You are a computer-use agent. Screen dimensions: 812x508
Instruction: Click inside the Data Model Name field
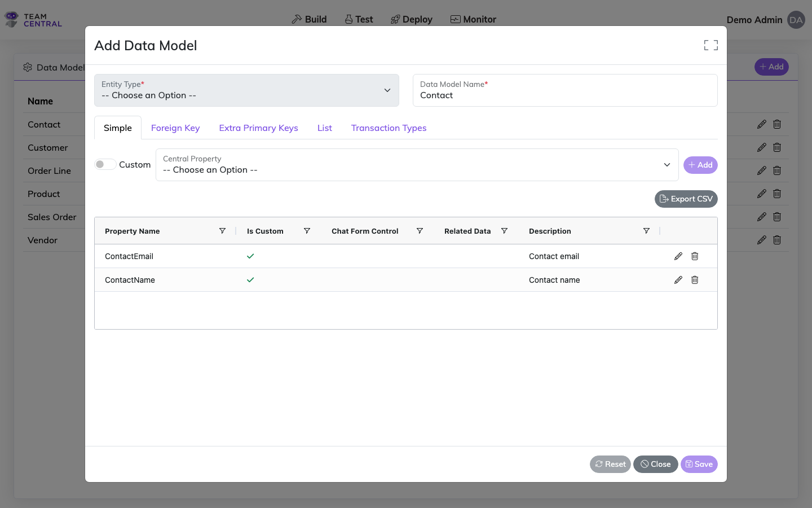coord(565,95)
